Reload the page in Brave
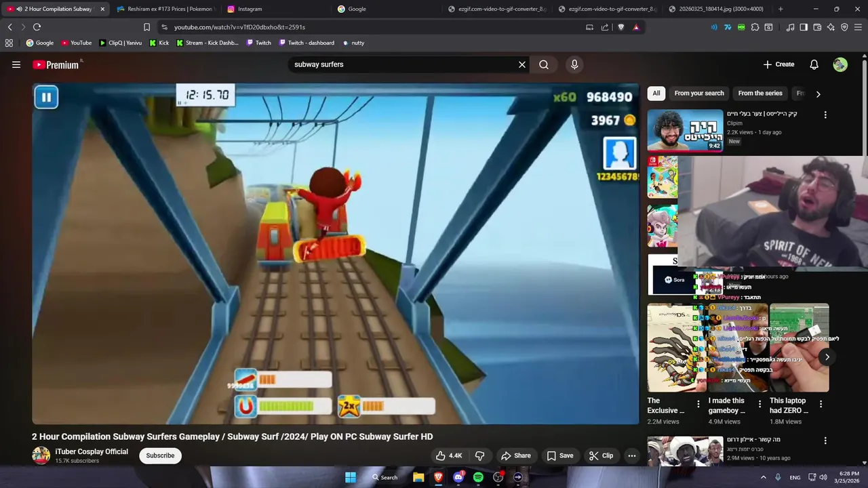Viewport: 868px width, 488px height. (x=37, y=27)
